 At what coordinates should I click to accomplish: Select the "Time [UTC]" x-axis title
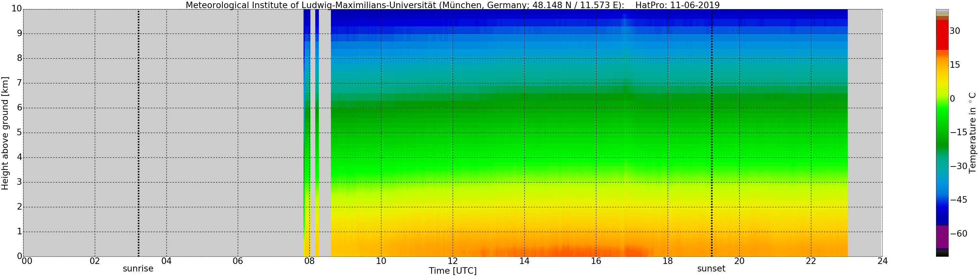click(452, 270)
